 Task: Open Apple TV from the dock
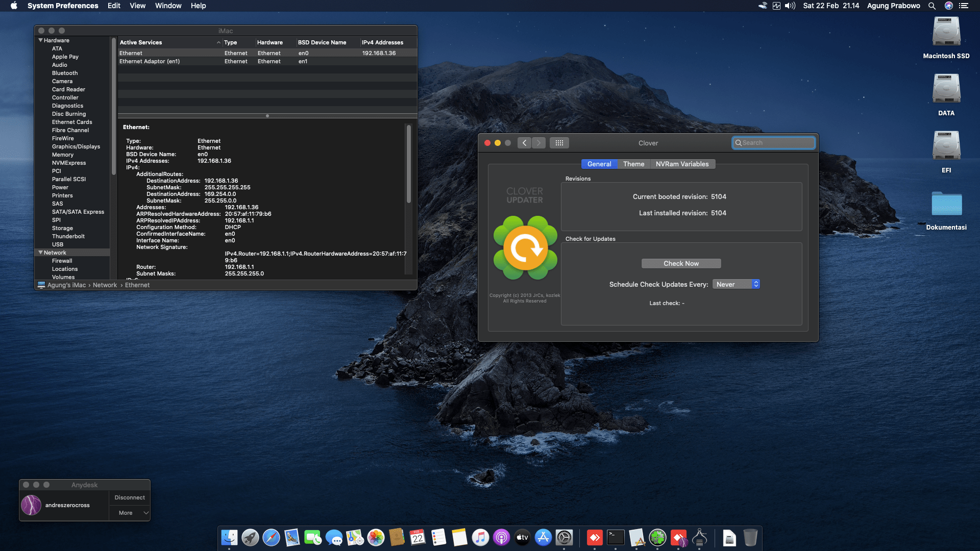click(522, 537)
